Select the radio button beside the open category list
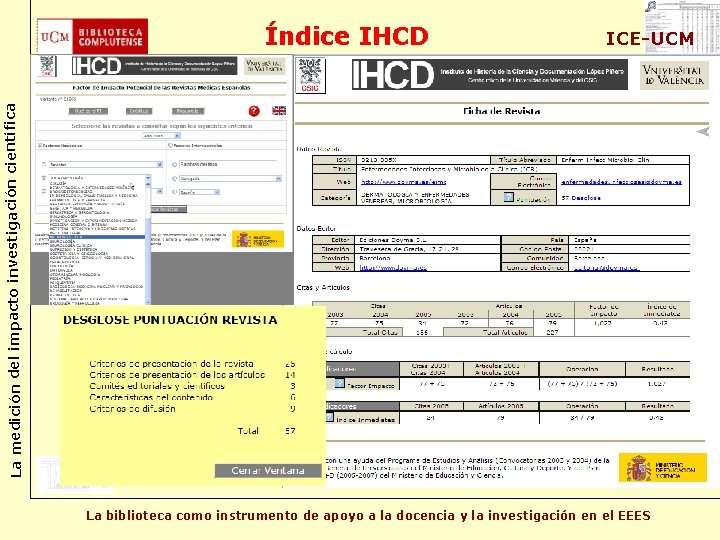Image resolution: width=720 pixels, height=540 pixels. [x=44, y=178]
